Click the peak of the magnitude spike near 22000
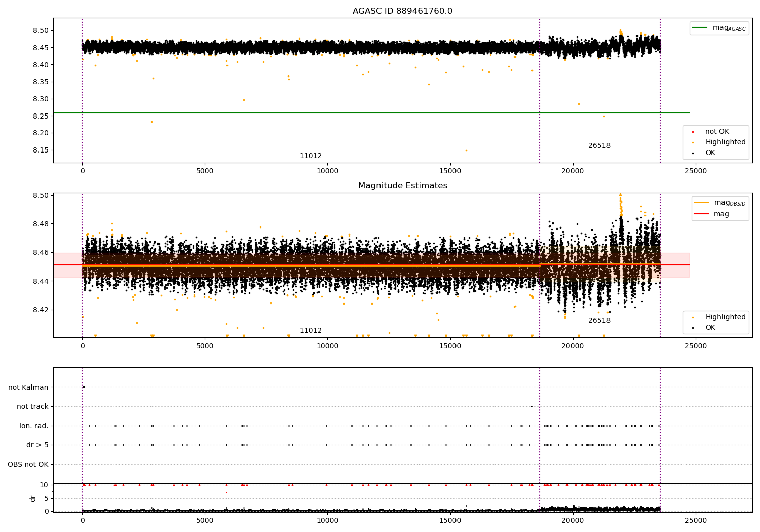Screen dimensions: 760x532 point(620,195)
